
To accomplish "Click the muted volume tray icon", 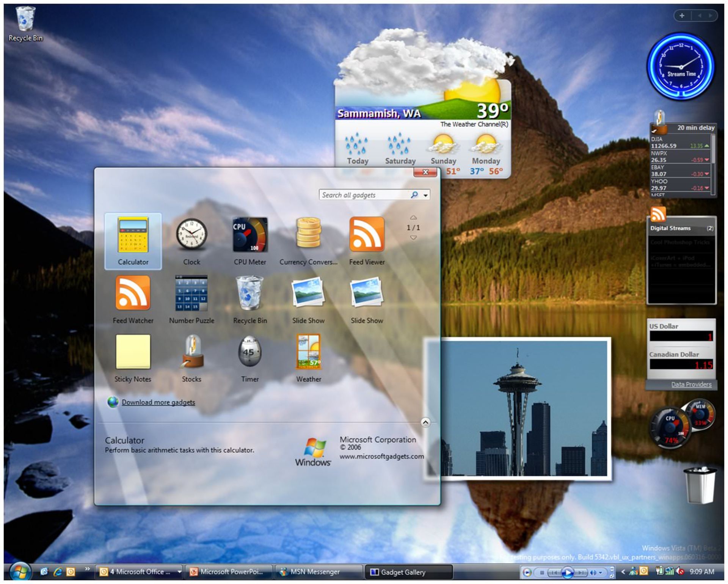I will (x=681, y=571).
